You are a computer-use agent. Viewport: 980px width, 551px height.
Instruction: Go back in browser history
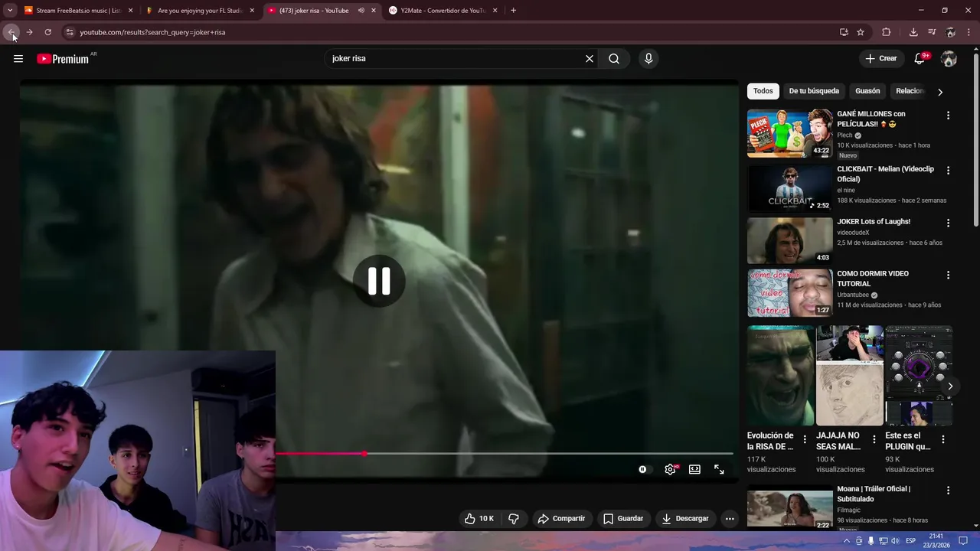coord(11,32)
